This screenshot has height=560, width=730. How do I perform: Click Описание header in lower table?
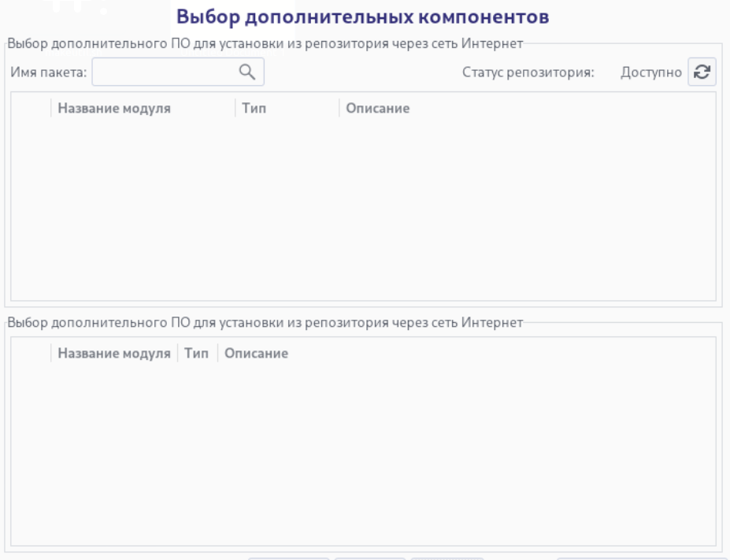[x=257, y=354]
